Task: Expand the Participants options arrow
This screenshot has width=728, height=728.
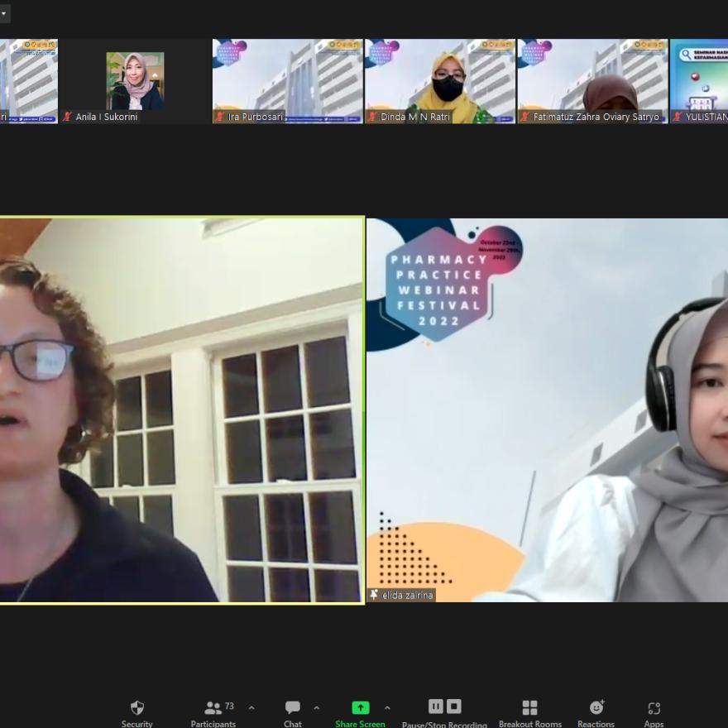Action: point(251,708)
